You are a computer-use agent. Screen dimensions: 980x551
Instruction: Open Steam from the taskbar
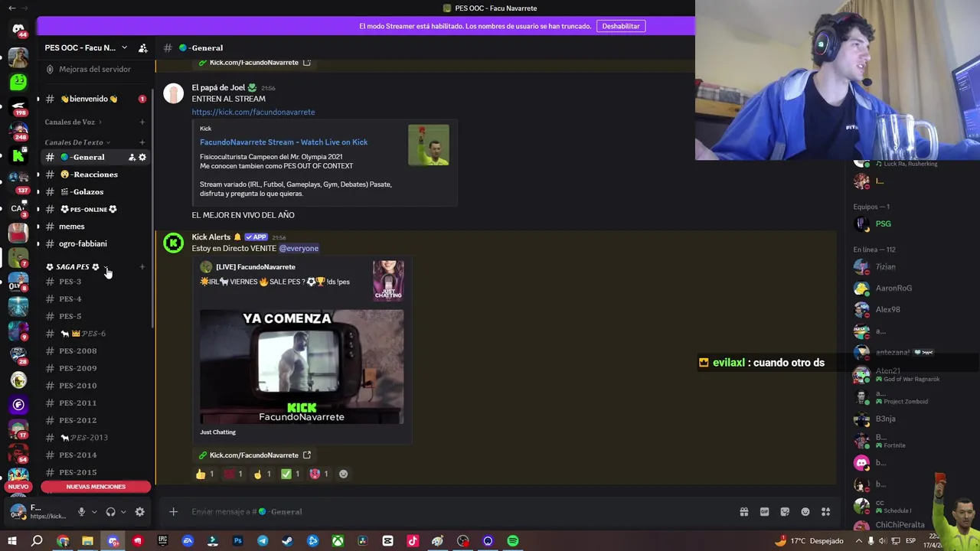pos(287,541)
